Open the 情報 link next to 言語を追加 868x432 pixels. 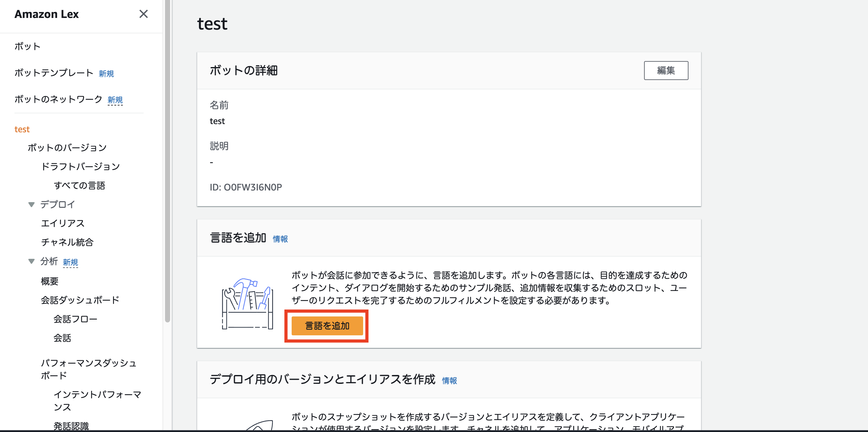point(280,239)
